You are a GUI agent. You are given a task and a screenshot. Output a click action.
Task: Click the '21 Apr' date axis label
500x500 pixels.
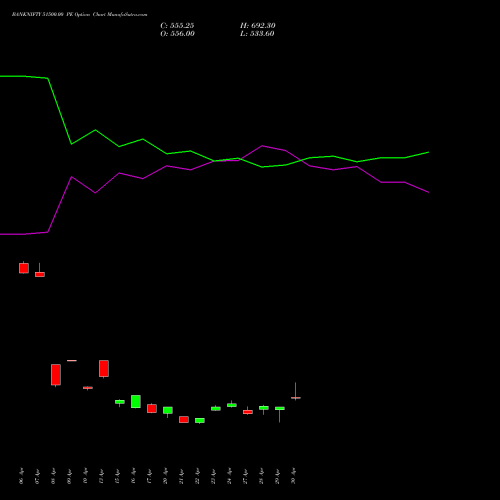click(182, 476)
